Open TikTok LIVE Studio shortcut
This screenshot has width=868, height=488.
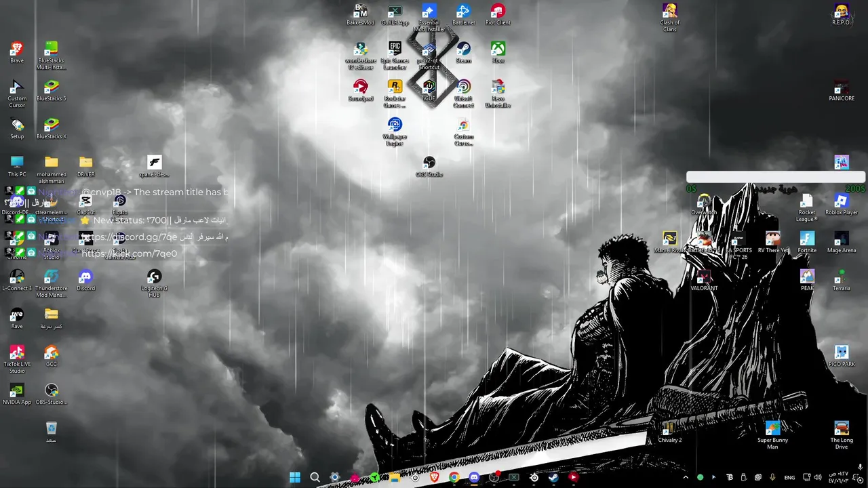[17, 359]
